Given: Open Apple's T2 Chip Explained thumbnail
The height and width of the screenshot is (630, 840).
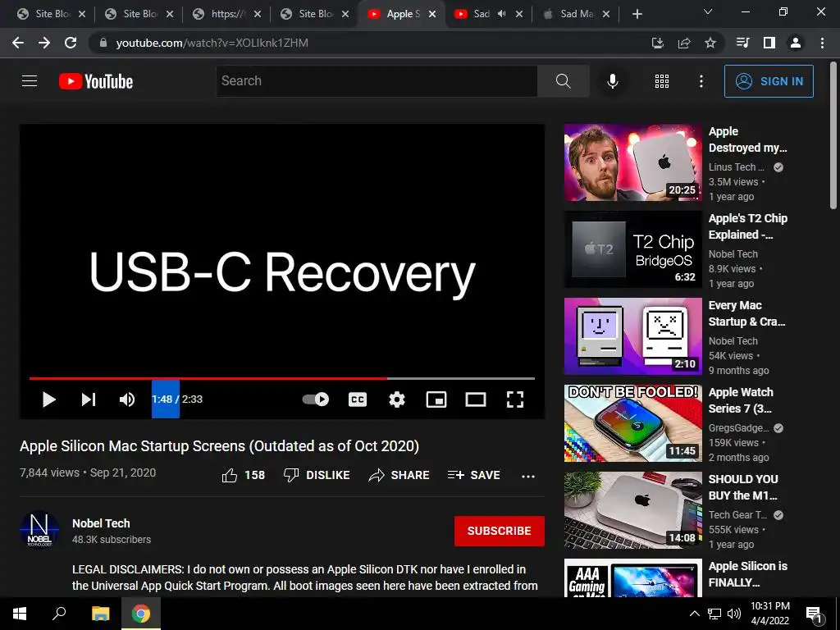Looking at the screenshot, I should pos(632,249).
